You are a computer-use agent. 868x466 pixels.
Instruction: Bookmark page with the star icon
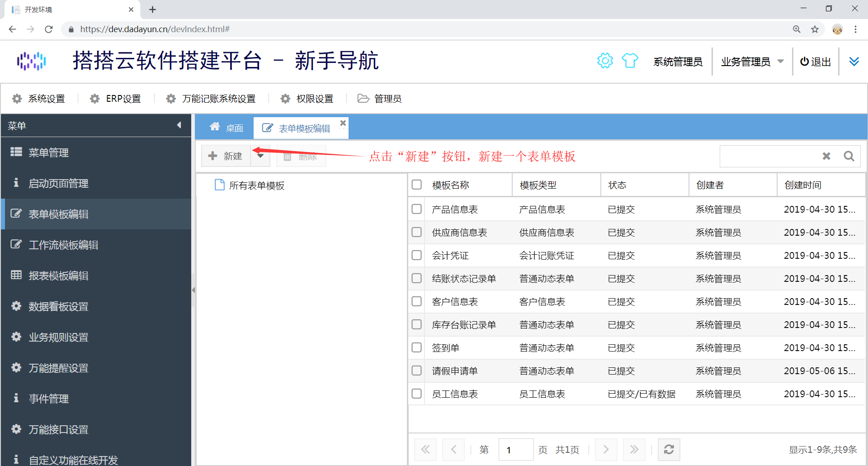tap(815, 29)
